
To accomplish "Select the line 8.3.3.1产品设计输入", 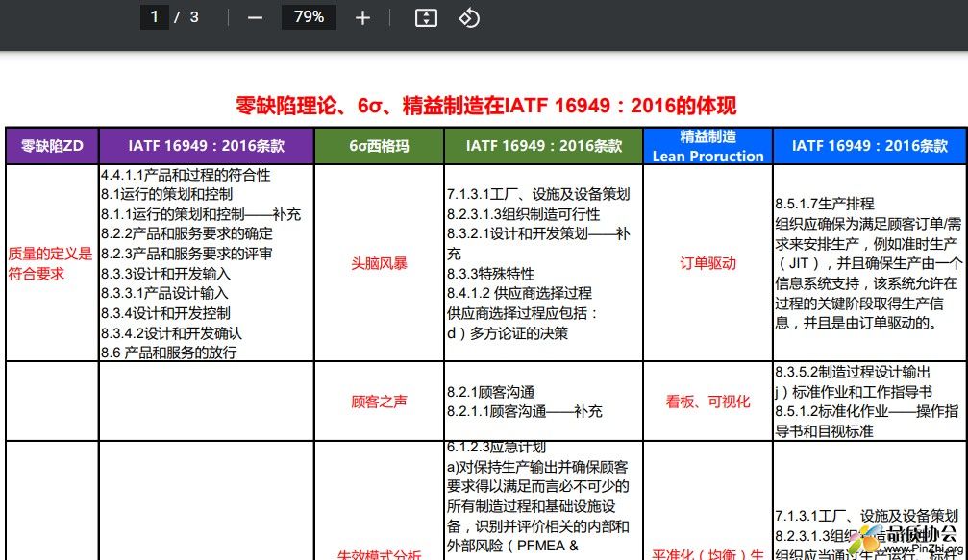I will [x=164, y=293].
